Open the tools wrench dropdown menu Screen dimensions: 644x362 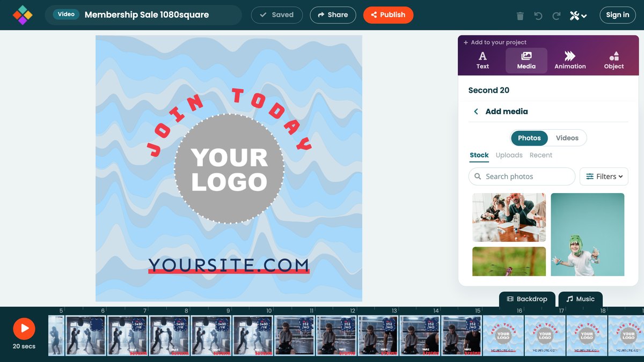point(578,16)
